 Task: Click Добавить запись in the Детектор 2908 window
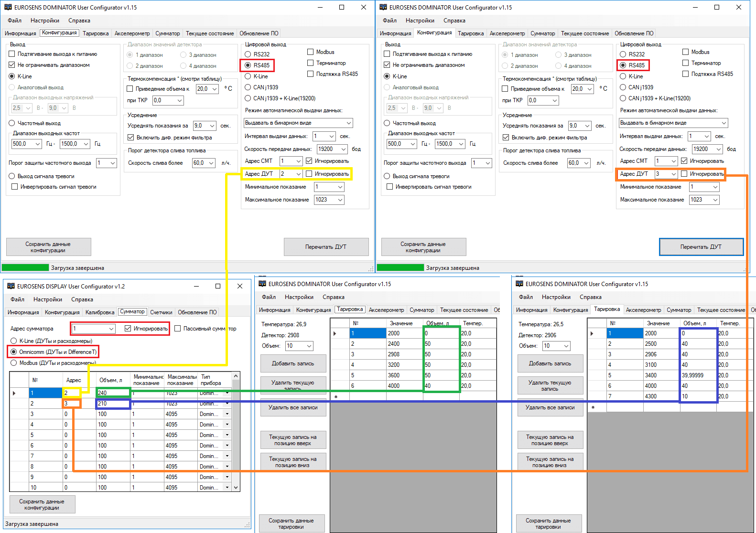pyautogui.click(x=293, y=363)
